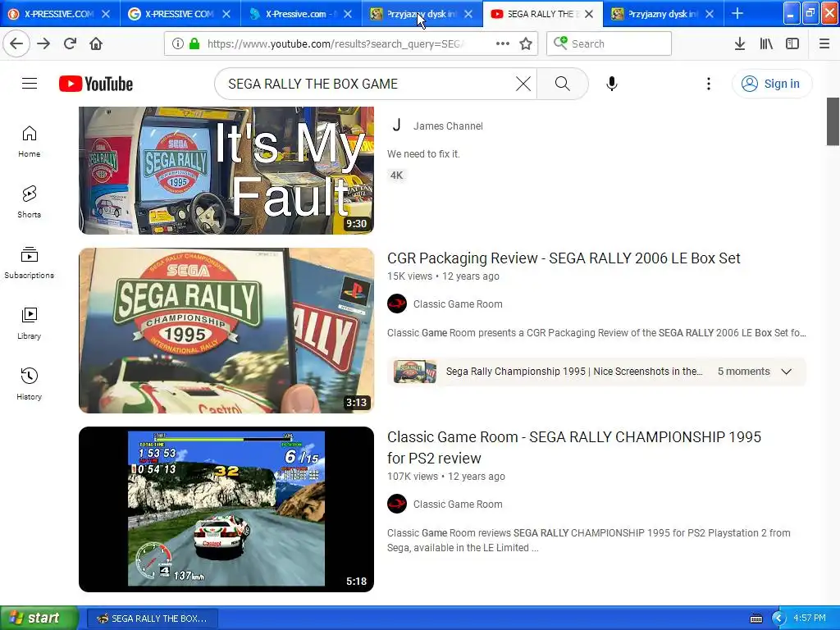Click Classic Game Room avatar under Packaging Review

[x=397, y=304]
